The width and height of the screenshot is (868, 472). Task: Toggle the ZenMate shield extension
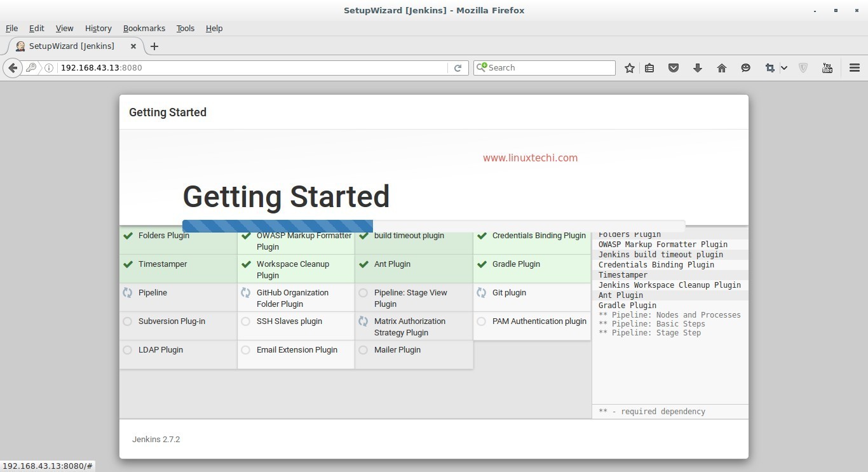pos(803,67)
